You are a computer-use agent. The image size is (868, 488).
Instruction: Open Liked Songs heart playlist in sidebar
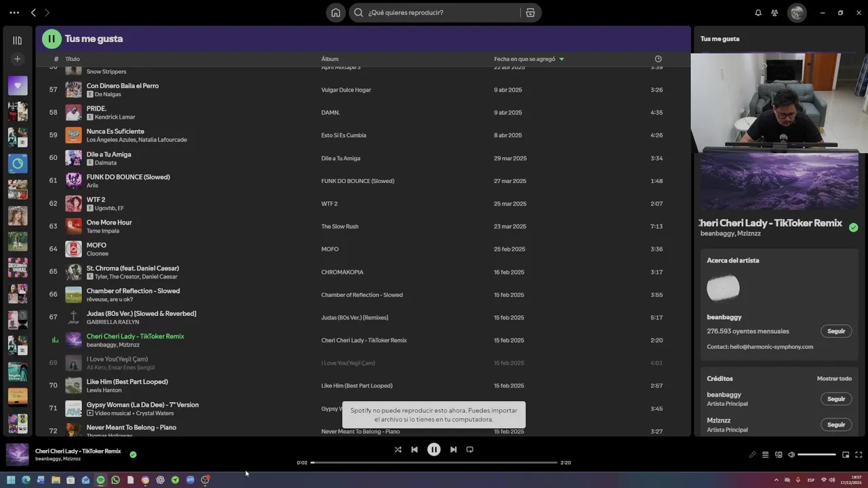point(18,85)
